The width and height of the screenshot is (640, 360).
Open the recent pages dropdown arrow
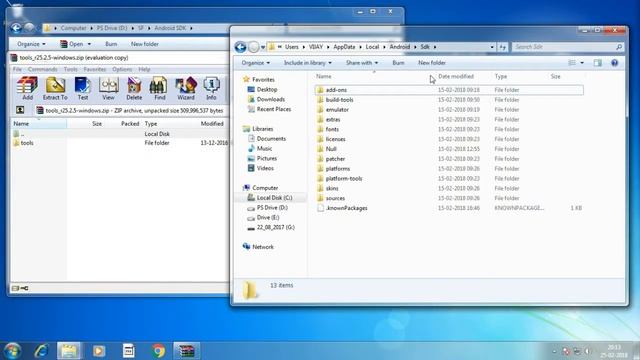point(262,47)
